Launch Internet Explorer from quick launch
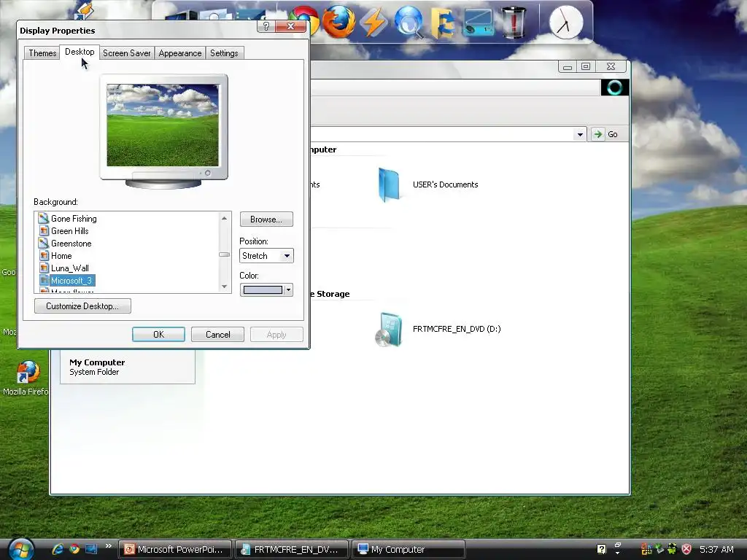The image size is (747, 560). tap(58, 549)
